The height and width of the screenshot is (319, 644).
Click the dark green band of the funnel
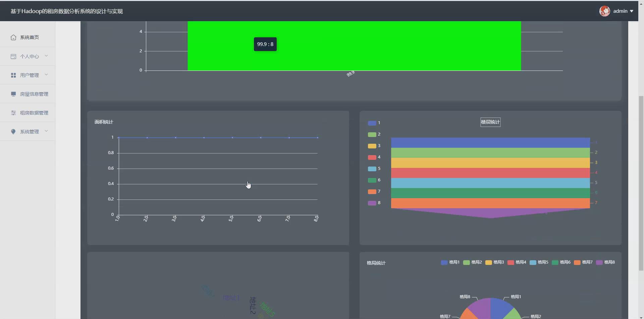490,193
